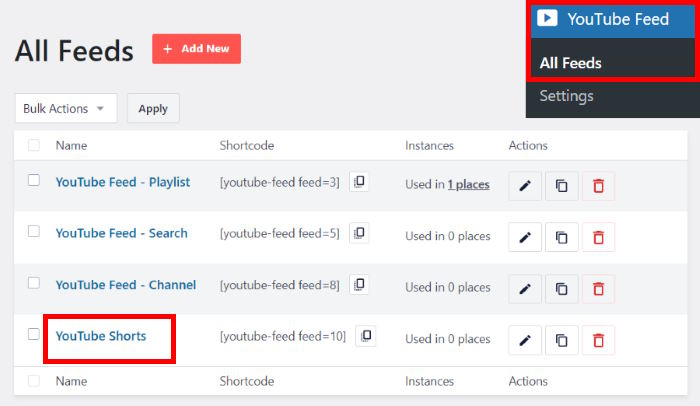Viewport: 700px width, 406px height.
Task: Open the YouTube Feed menu label
Action: 618,19
